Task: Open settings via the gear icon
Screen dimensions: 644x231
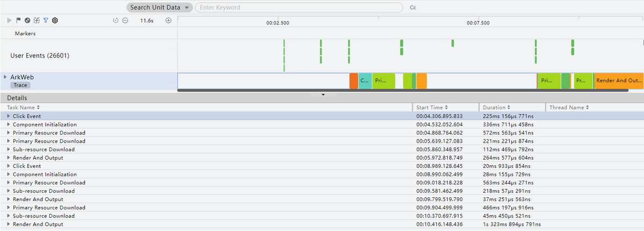Action: 55,20
